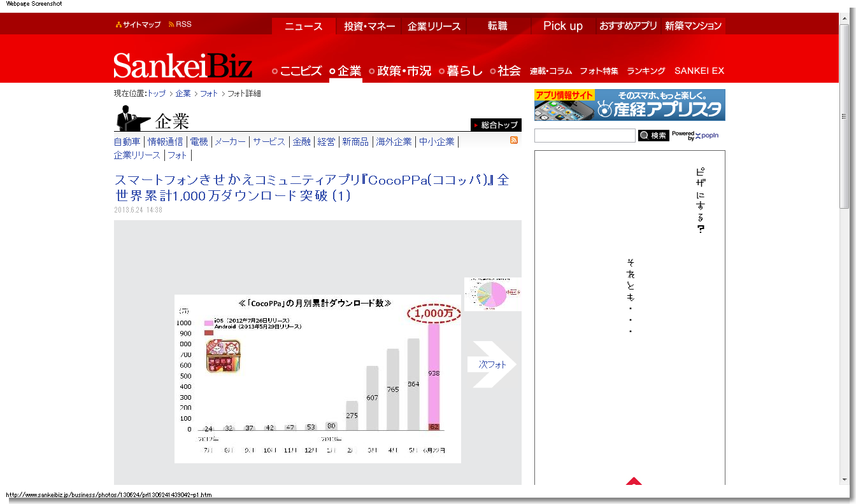Image resolution: width=856 pixels, height=504 pixels.
Task: Click トップ in breadcrumb
Action: point(157,94)
